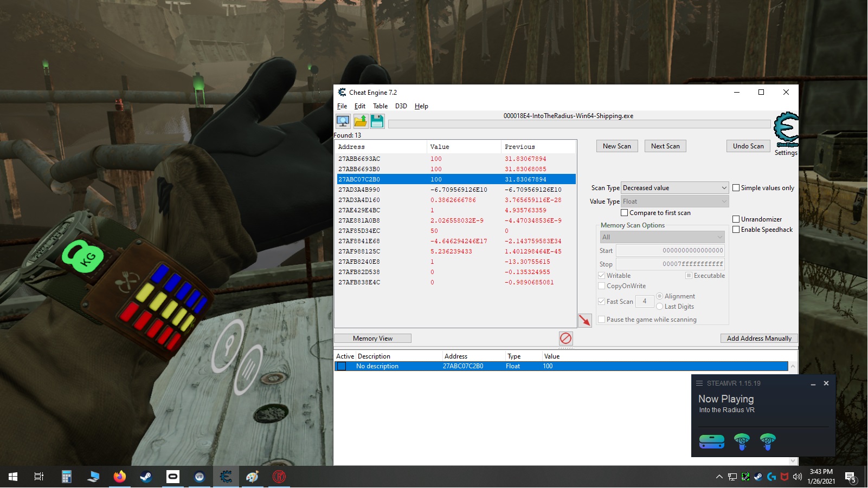This screenshot has height=488, width=868.
Task: Click the red clear address list icon
Action: [x=565, y=339]
